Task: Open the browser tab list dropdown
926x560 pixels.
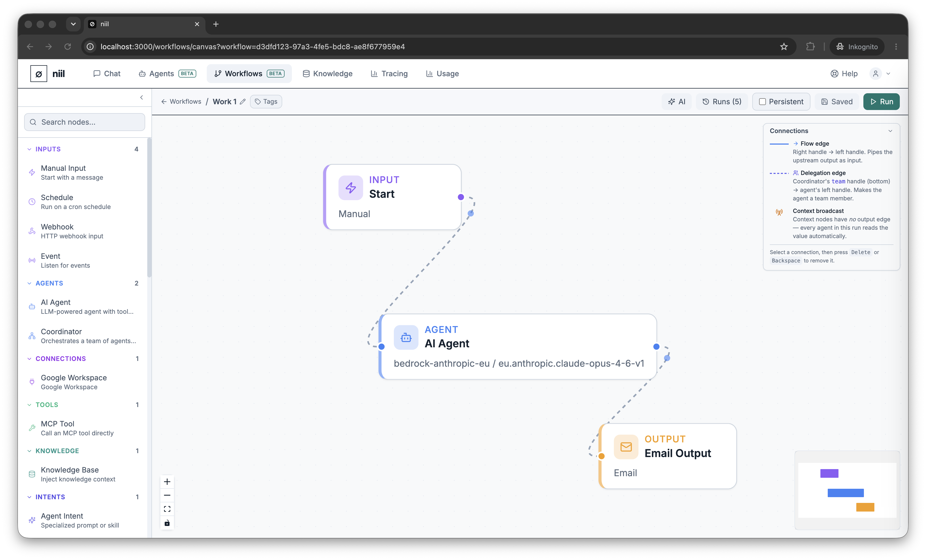Action: point(73,24)
